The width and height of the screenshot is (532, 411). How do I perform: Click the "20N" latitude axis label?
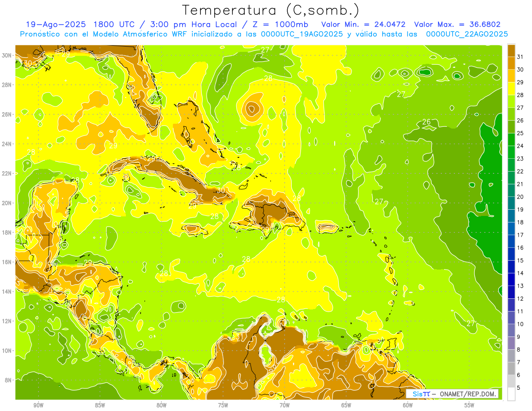coord(7,203)
